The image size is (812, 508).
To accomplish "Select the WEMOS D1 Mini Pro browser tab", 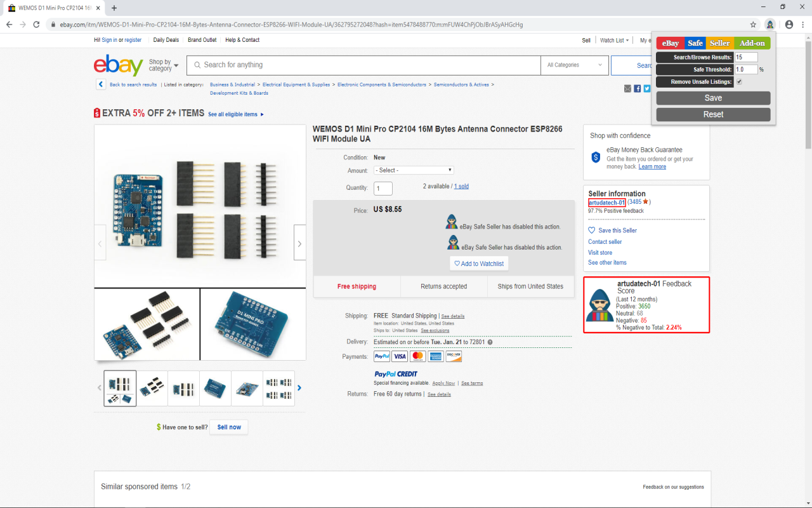I will (53, 8).
